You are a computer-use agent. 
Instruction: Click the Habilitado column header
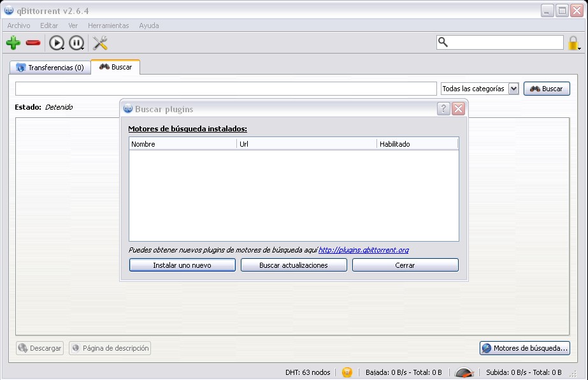pyautogui.click(x=417, y=144)
